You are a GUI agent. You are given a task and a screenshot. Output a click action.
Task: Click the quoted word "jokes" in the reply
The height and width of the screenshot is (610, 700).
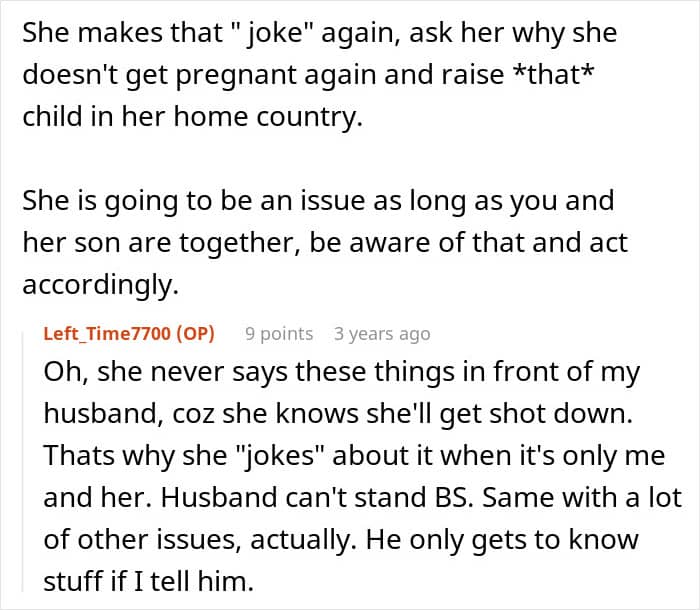[x=279, y=456]
